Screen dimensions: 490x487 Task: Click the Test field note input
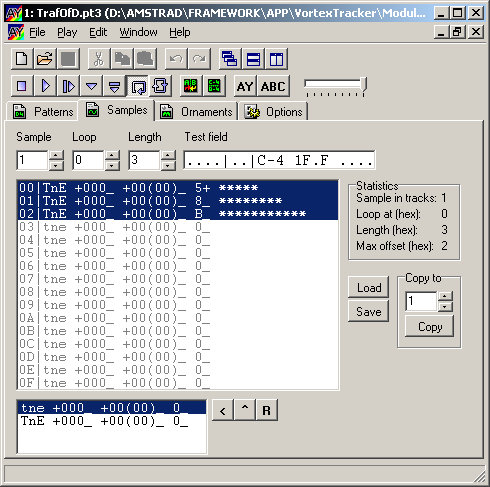(x=279, y=160)
